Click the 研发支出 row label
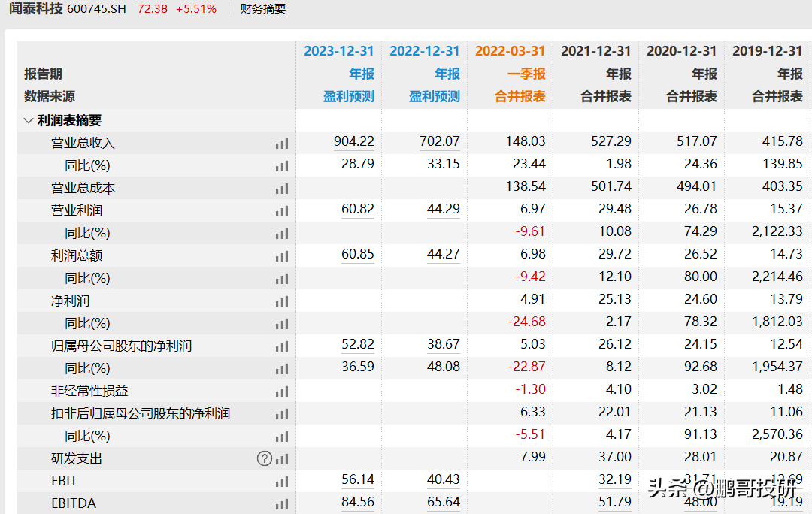The height and width of the screenshot is (514, 812). pos(77,458)
